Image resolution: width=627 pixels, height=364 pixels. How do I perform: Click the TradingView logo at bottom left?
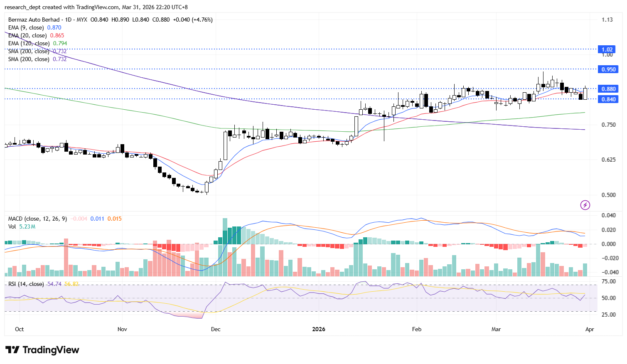point(42,350)
